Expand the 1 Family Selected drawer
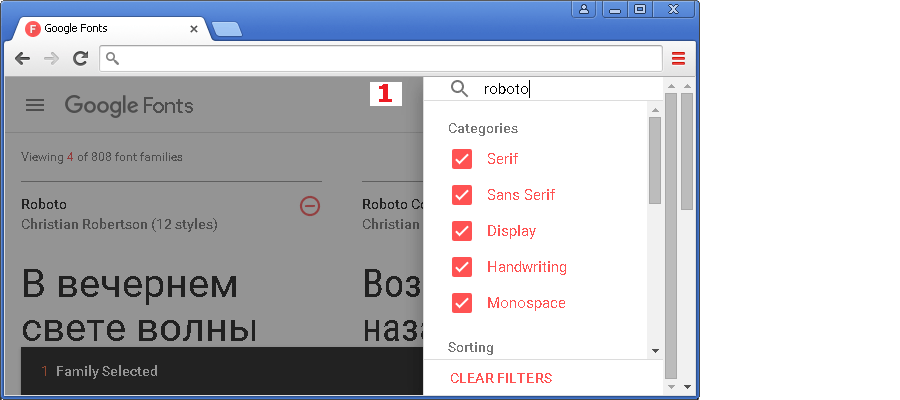The width and height of the screenshot is (900, 400). click(x=222, y=371)
